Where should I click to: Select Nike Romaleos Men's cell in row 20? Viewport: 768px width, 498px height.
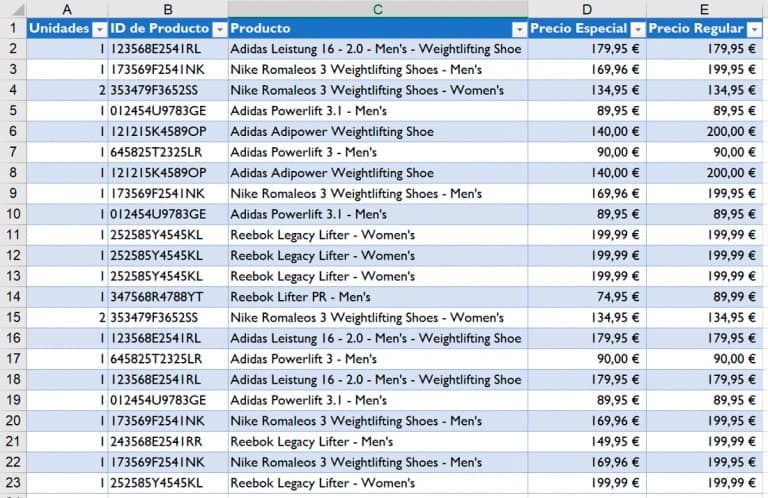pos(378,421)
